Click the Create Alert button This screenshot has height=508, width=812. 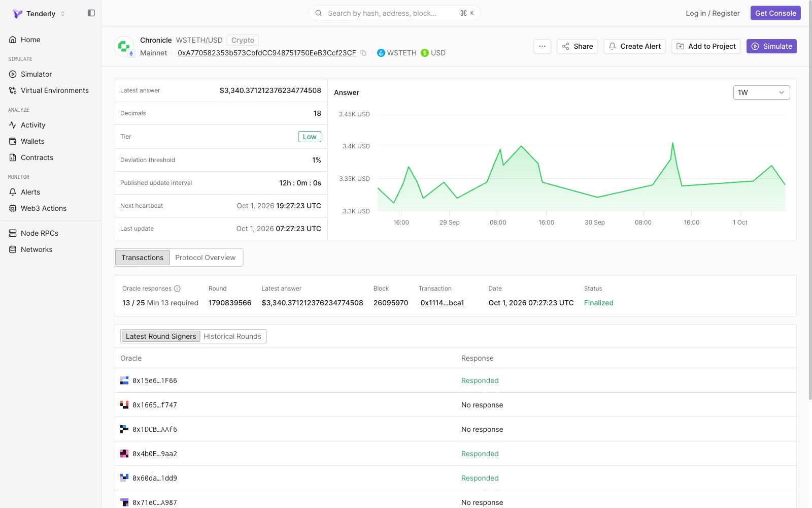(x=634, y=46)
